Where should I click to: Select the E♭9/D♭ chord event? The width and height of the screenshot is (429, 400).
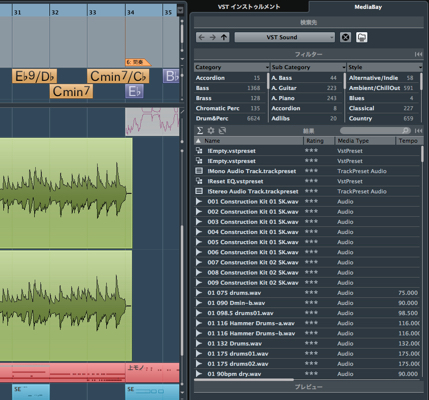pyautogui.click(x=34, y=76)
